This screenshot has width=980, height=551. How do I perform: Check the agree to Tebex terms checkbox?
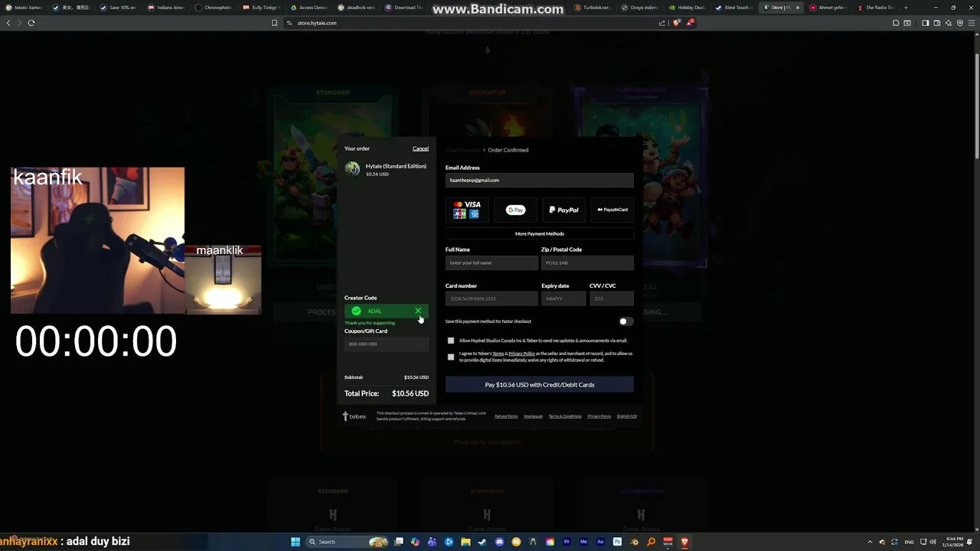pos(451,357)
